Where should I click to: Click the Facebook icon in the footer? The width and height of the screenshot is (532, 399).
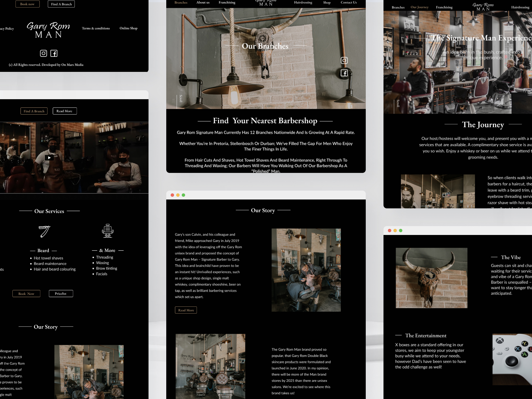pos(54,53)
